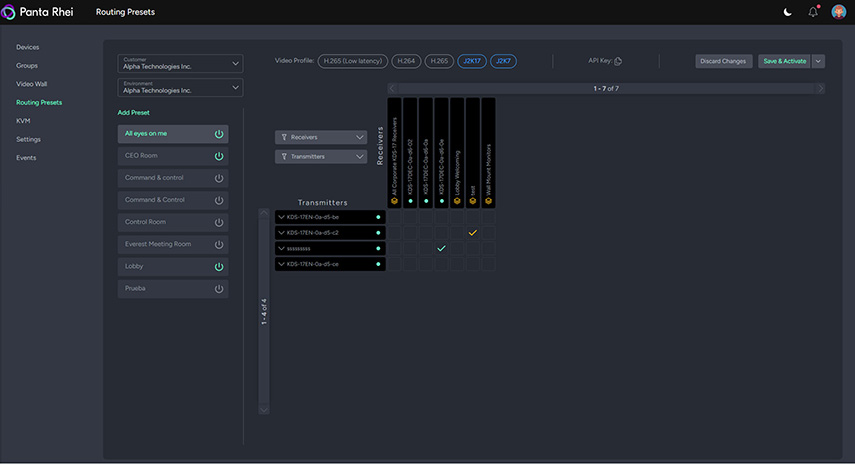
Task: Open the Receivers filter dropdown
Action: pos(321,137)
